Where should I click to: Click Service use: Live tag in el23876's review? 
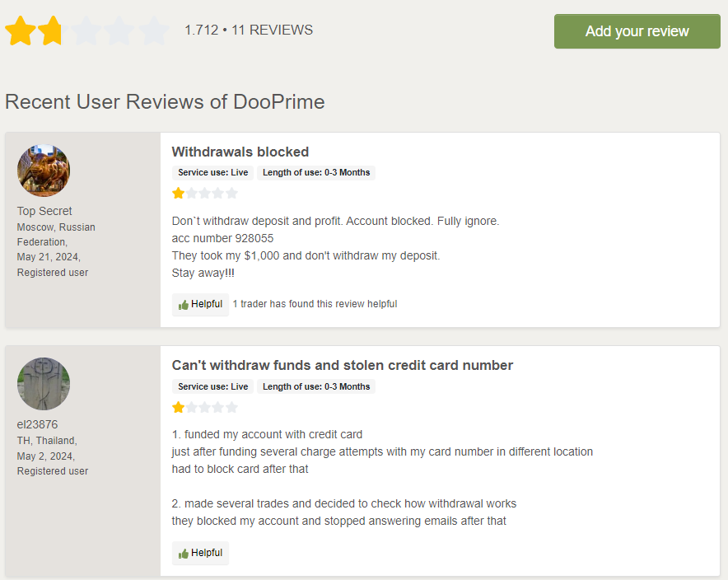pyautogui.click(x=212, y=386)
